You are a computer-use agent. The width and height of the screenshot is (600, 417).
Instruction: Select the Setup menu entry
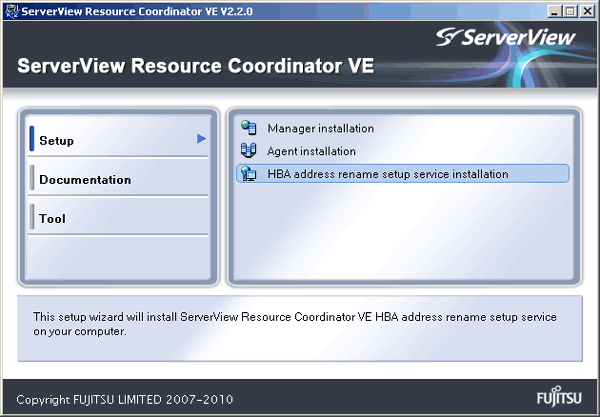(118, 138)
